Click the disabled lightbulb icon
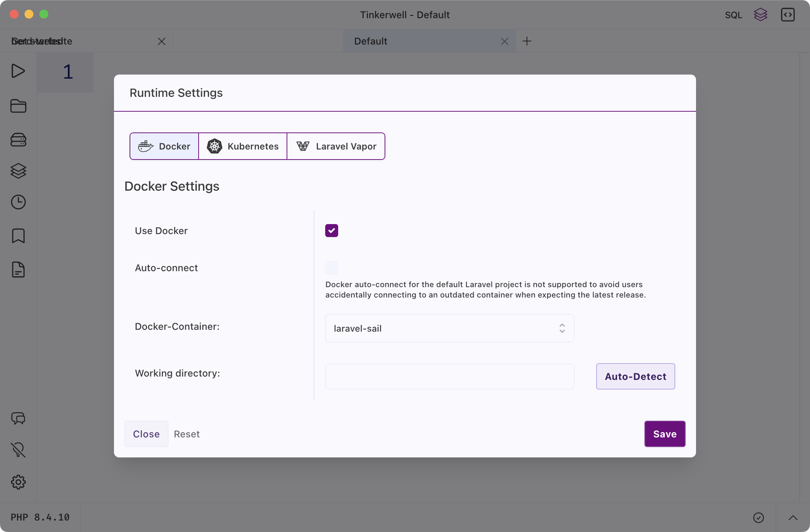 18,450
